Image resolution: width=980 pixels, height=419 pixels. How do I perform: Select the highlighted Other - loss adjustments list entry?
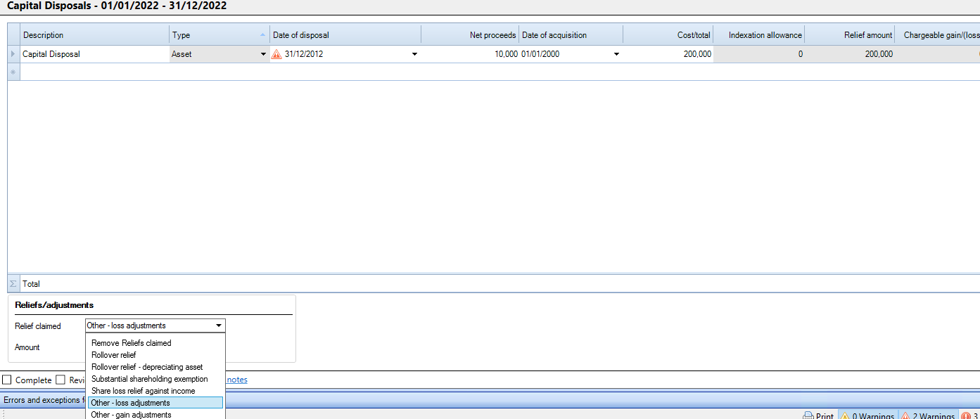tap(155, 403)
